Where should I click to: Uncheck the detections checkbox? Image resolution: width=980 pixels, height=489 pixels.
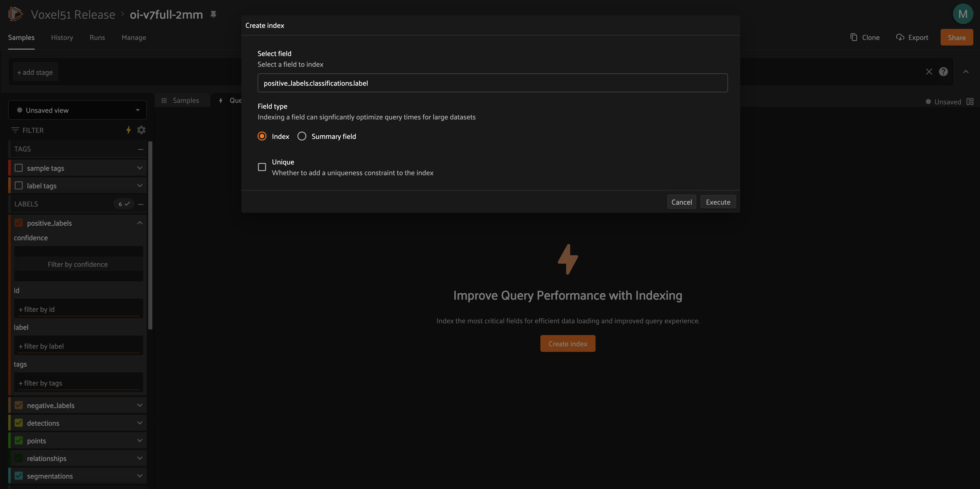pyautogui.click(x=19, y=423)
